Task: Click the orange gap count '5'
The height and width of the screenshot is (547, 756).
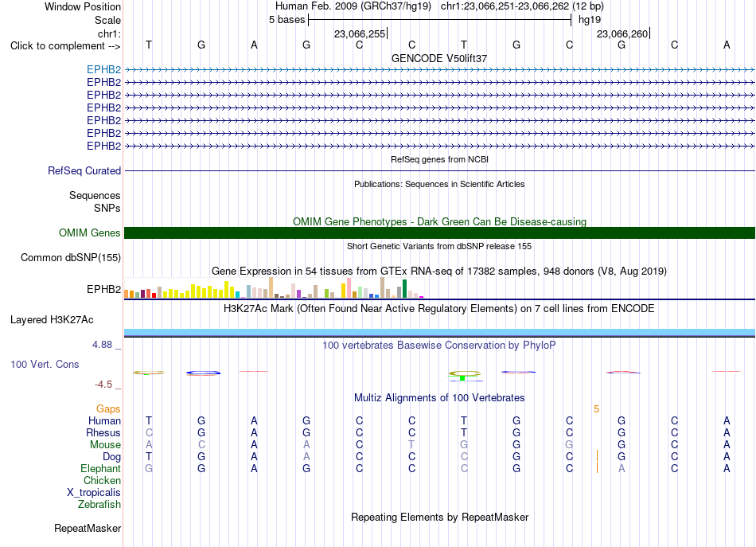Action: coord(596,409)
